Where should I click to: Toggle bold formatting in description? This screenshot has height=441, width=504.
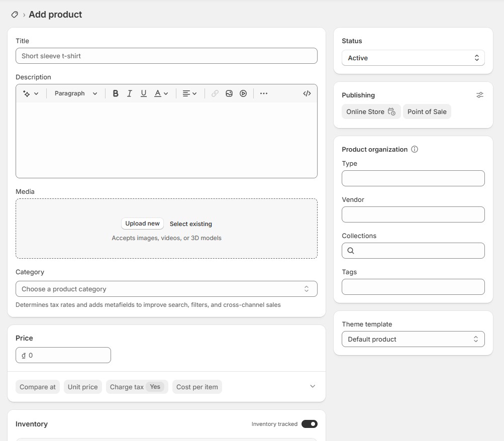click(116, 93)
